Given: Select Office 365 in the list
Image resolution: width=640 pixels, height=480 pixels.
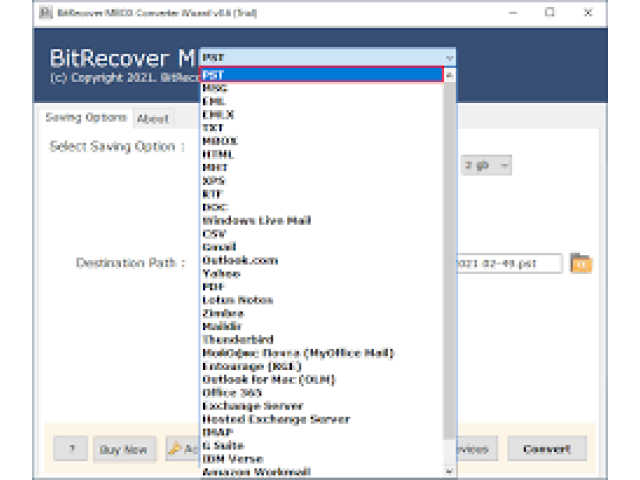Looking at the screenshot, I should pos(233,393).
